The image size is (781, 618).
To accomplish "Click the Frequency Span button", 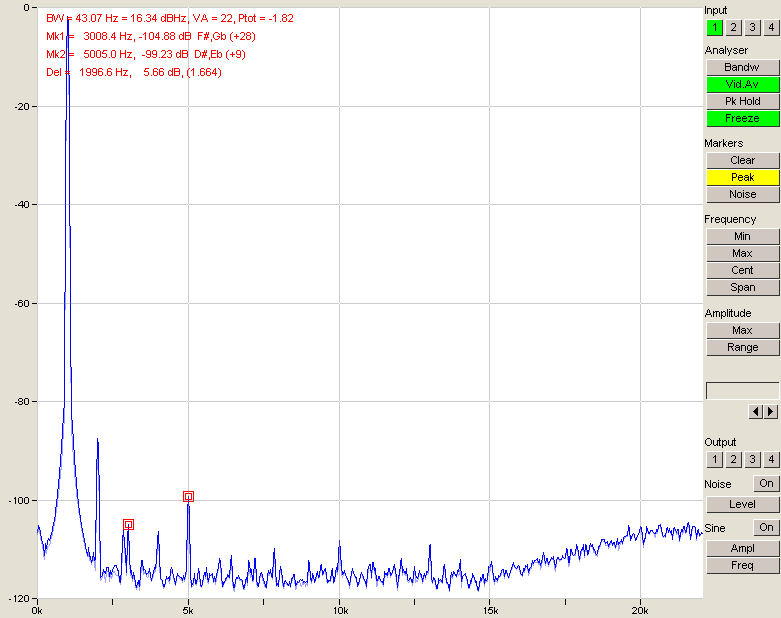I will tap(743, 287).
